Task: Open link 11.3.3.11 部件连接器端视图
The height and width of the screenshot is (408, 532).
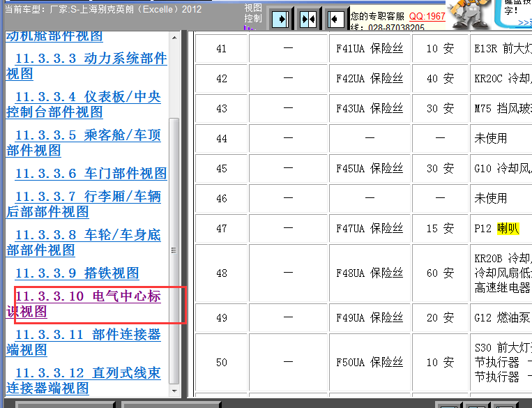Action: [84, 342]
